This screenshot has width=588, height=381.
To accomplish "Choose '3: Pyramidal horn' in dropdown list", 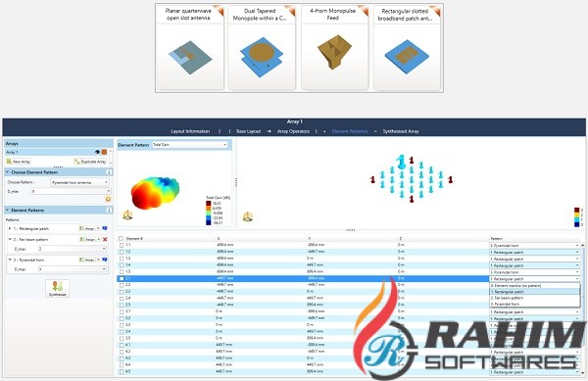I will click(x=535, y=305).
